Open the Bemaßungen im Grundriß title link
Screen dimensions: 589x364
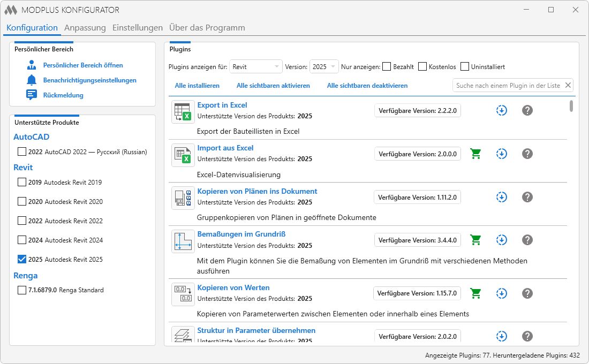[241, 234]
